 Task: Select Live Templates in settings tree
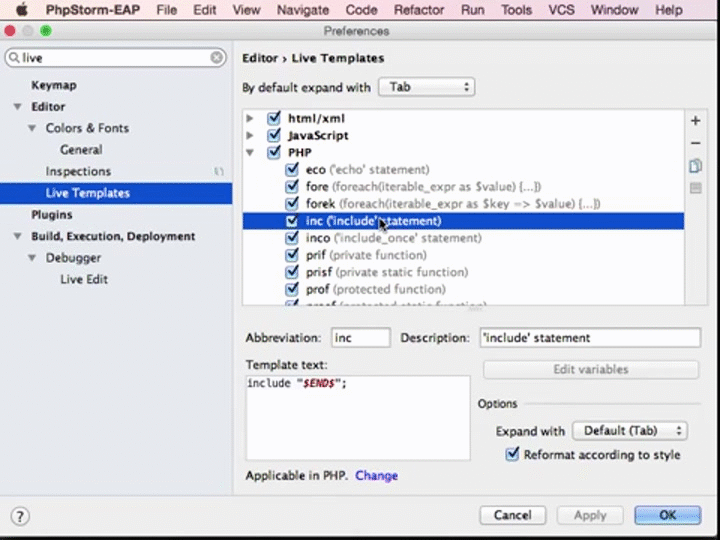pos(116,193)
